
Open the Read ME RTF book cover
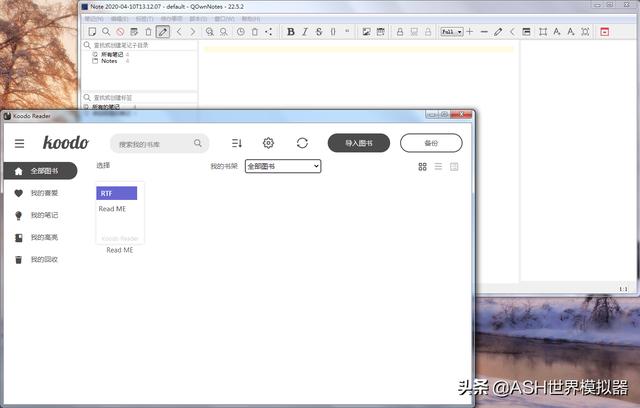(120, 213)
